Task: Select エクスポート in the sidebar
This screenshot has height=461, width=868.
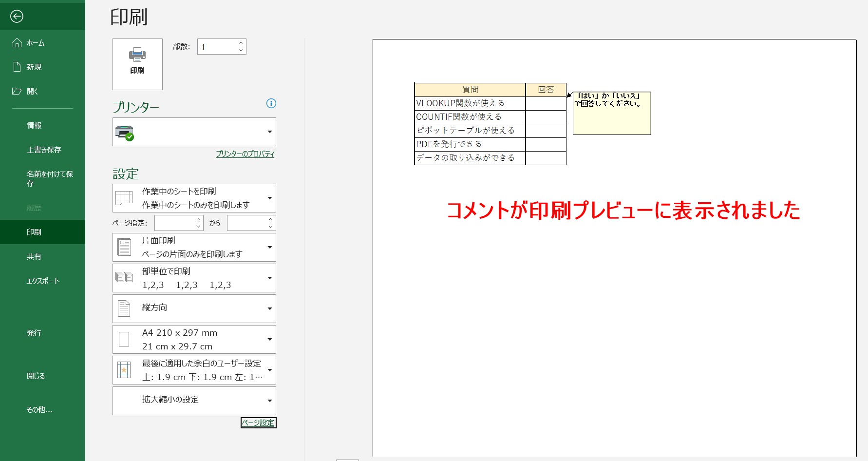Action: click(43, 281)
